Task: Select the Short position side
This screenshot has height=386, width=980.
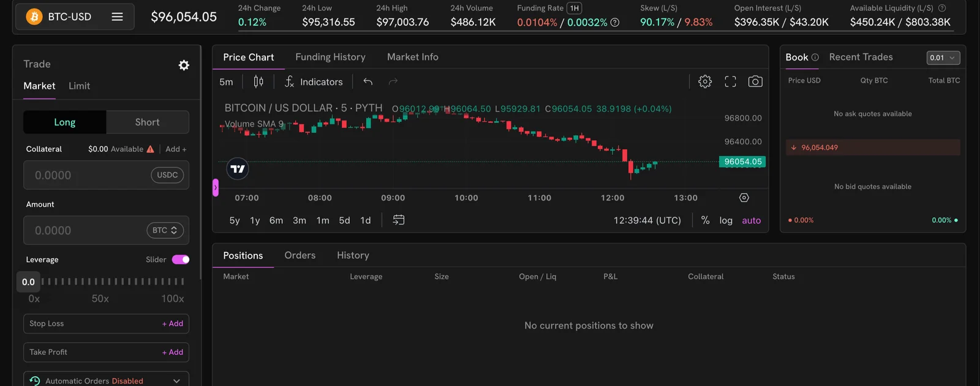Action: [148, 122]
